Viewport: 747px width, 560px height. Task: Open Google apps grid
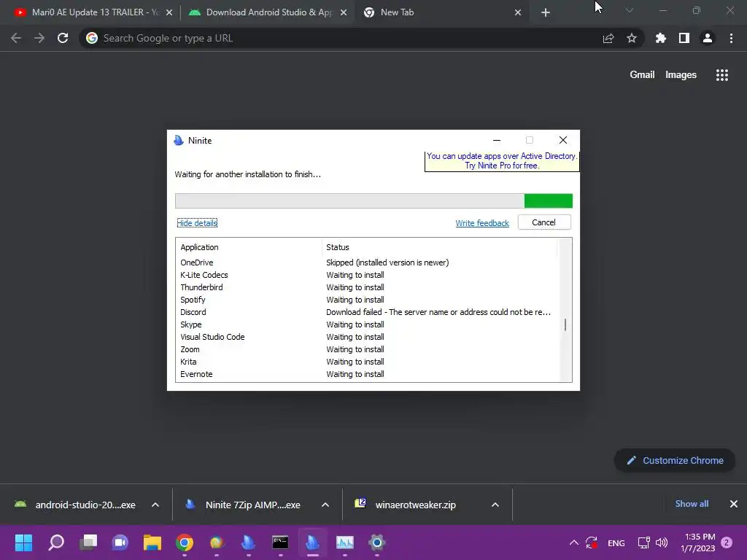click(x=722, y=75)
